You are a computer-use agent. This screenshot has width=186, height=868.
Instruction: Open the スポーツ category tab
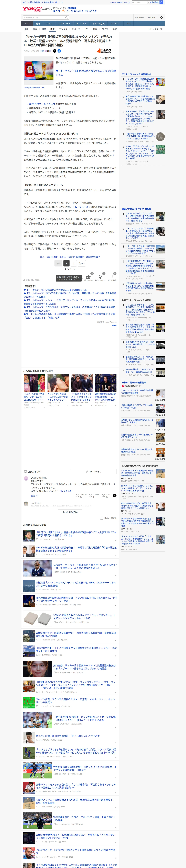click(76, 29)
